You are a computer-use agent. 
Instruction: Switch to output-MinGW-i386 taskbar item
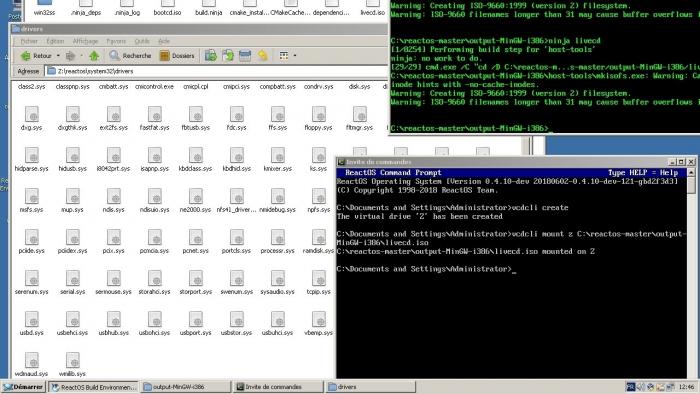186,387
